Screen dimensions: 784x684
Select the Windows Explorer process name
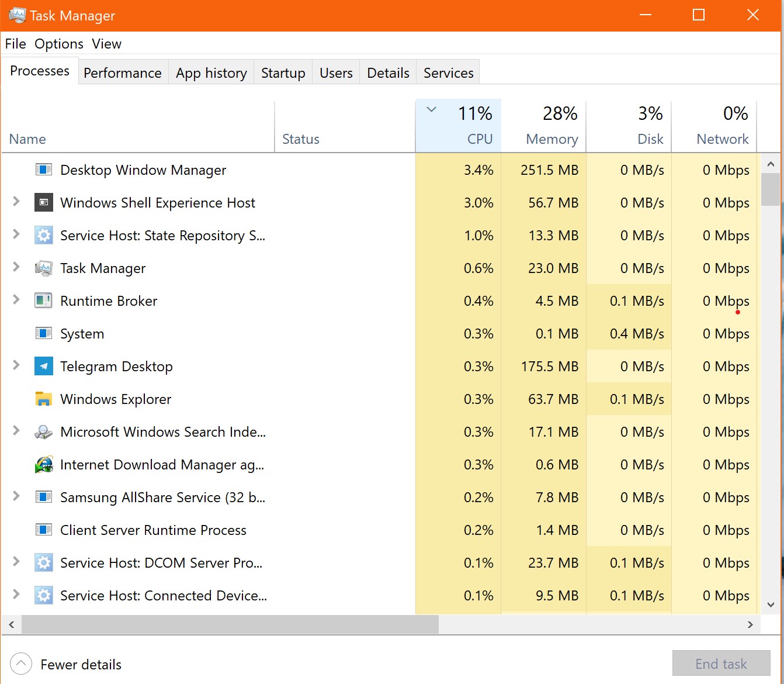point(116,399)
